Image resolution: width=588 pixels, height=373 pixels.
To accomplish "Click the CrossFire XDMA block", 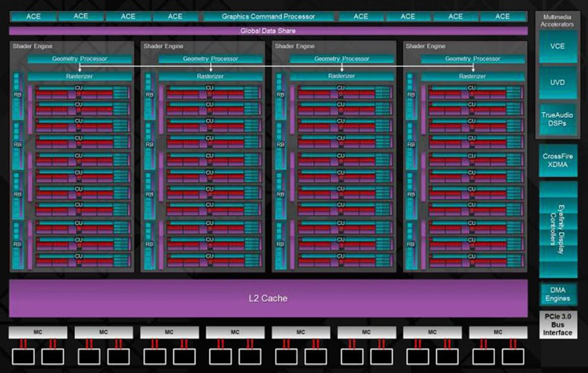I will (x=558, y=160).
